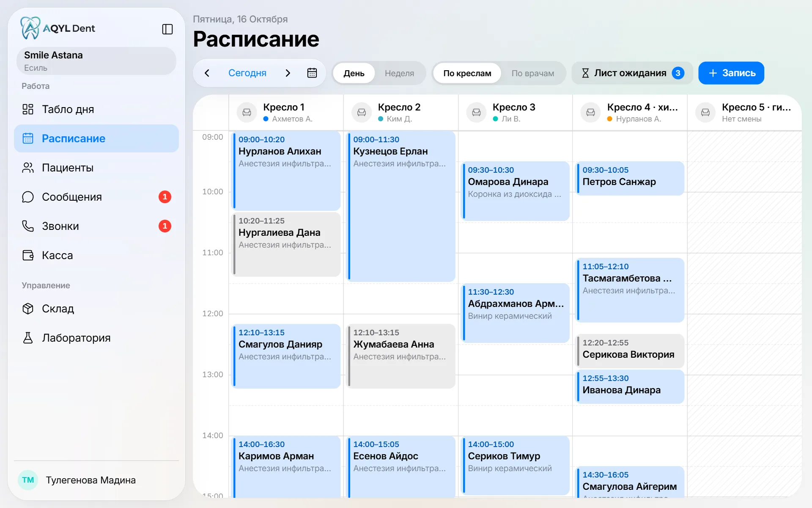This screenshot has height=508, width=812.
Task: Open Склад section
Action: point(96,309)
